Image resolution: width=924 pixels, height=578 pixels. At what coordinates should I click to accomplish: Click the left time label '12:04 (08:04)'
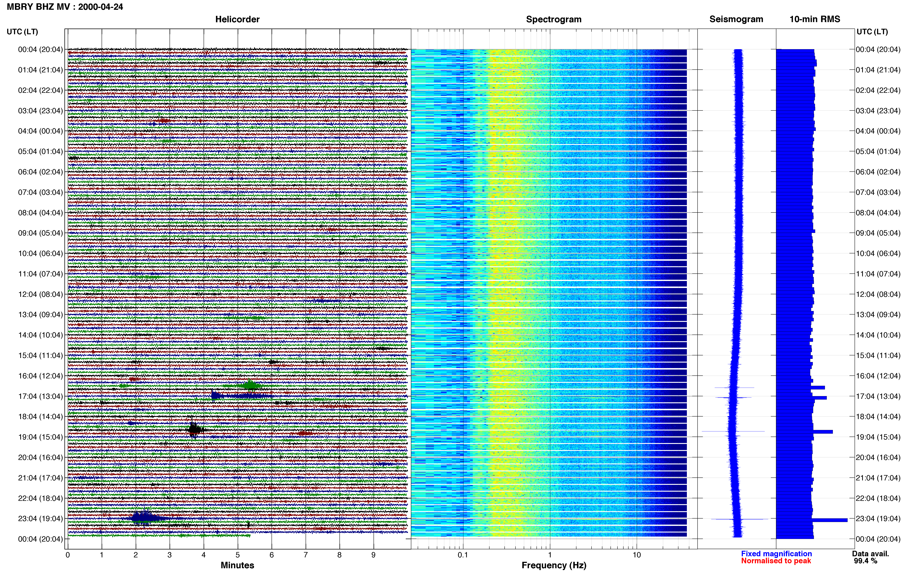(40, 294)
